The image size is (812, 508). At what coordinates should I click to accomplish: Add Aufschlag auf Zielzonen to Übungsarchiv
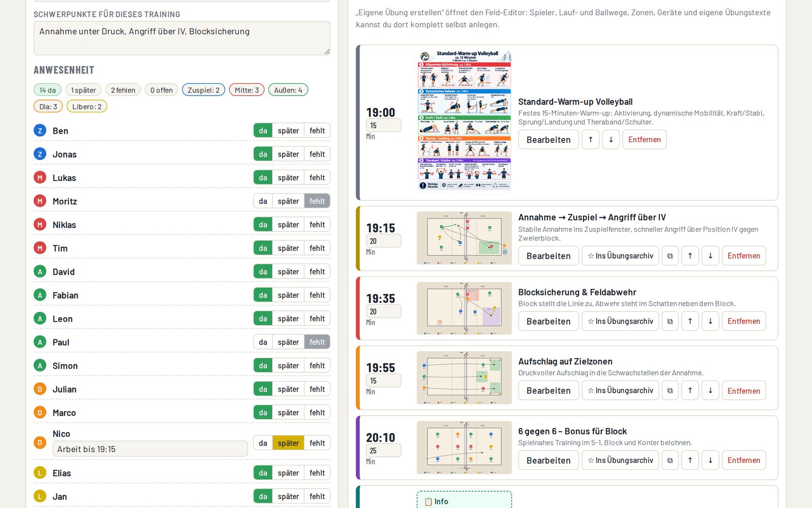pyautogui.click(x=620, y=391)
